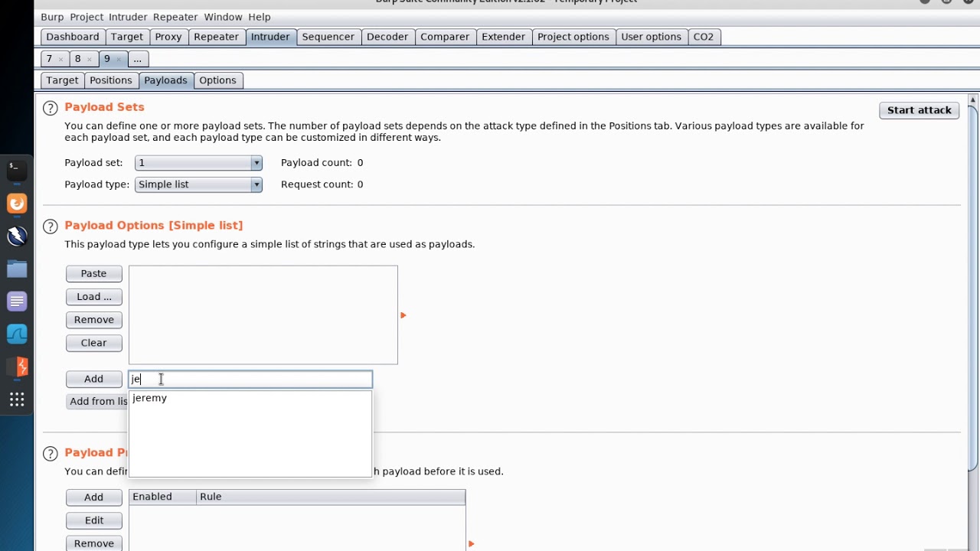The image size is (980, 551).
Task: Open the Payload set dropdown
Action: [x=198, y=163]
